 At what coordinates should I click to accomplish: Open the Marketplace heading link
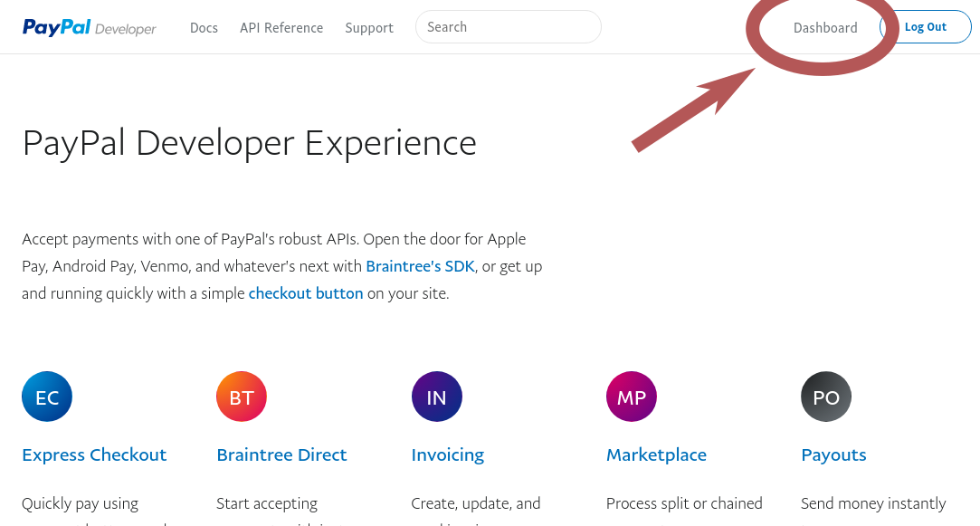coord(656,454)
